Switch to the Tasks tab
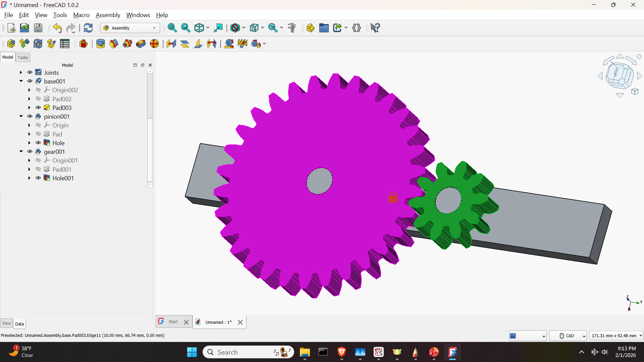The height and width of the screenshot is (362, 644). 23,57
